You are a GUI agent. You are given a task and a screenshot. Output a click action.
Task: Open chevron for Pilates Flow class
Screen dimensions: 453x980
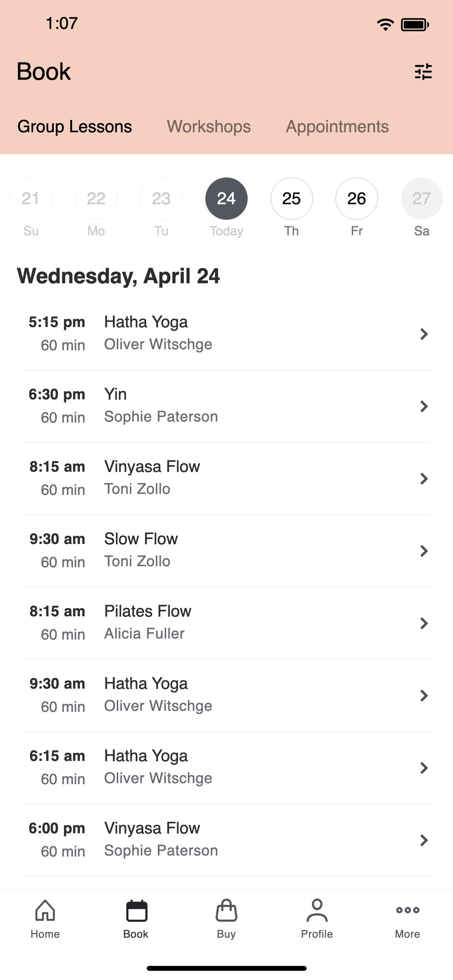(424, 623)
